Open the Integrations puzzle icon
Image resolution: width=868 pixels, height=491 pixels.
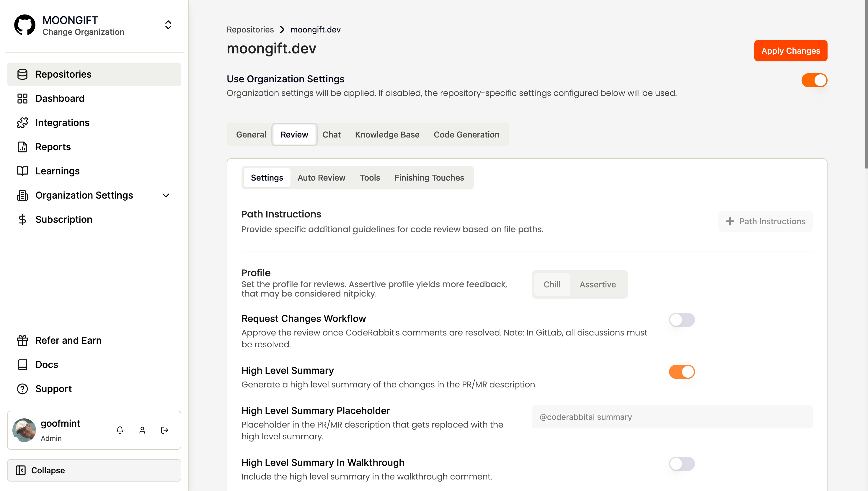(22, 123)
